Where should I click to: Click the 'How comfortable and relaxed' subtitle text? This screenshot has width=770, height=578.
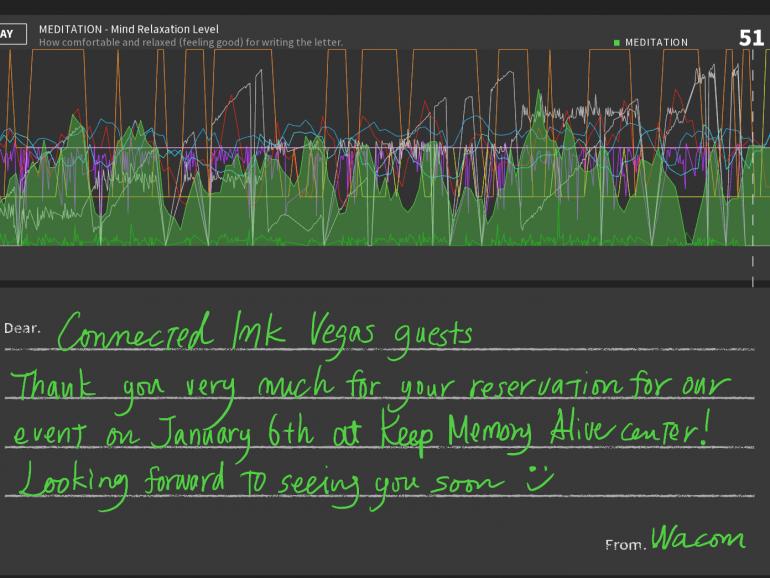tap(191, 43)
